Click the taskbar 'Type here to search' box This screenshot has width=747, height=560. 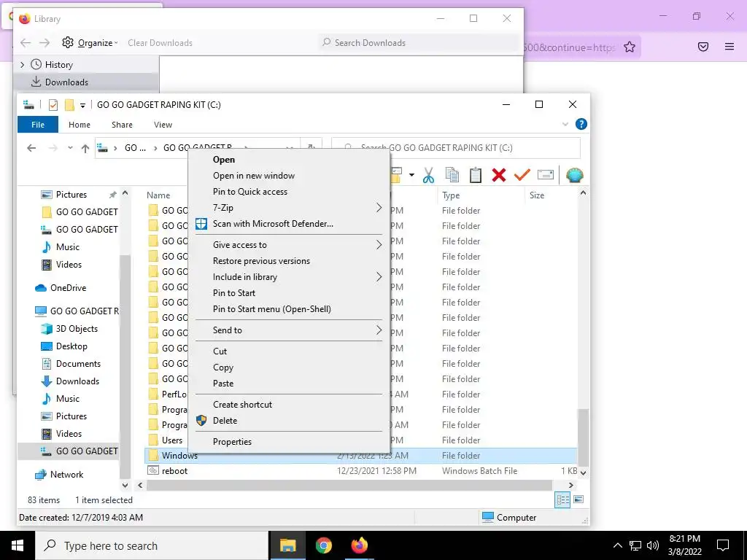point(152,545)
